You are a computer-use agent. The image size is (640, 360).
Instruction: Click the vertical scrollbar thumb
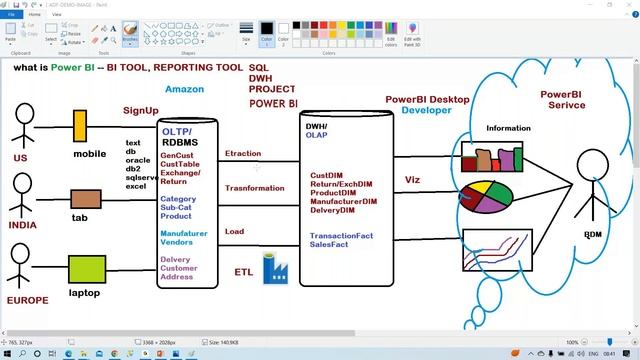click(x=636, y=116)
